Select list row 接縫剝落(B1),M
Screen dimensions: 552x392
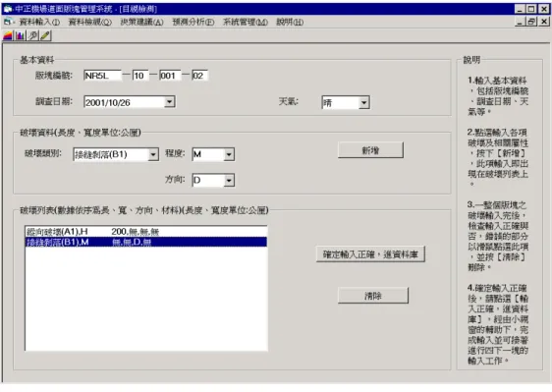click(145, 242)
